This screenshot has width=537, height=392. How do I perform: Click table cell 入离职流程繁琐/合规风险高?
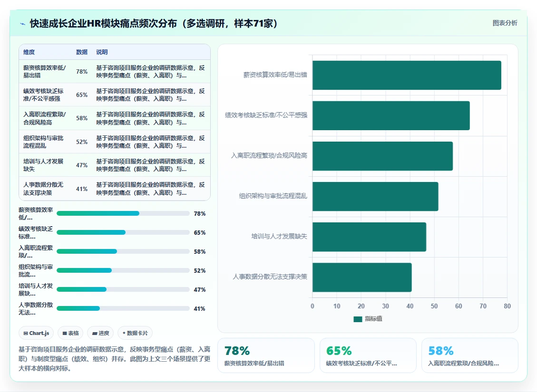point(45,118)
